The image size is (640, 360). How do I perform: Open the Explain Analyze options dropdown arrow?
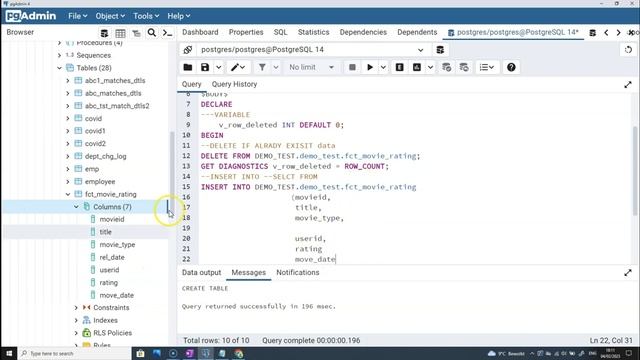pos(430,67)
